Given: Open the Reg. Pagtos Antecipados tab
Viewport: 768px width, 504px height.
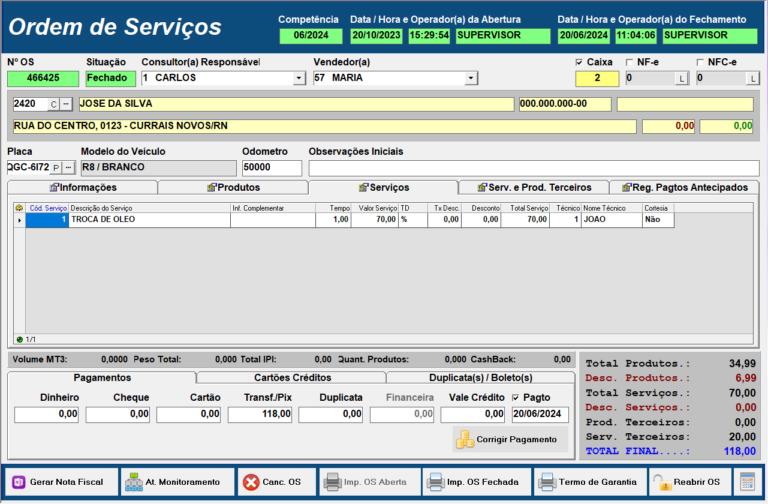Looking at the screenshot, I should [684, 188].
